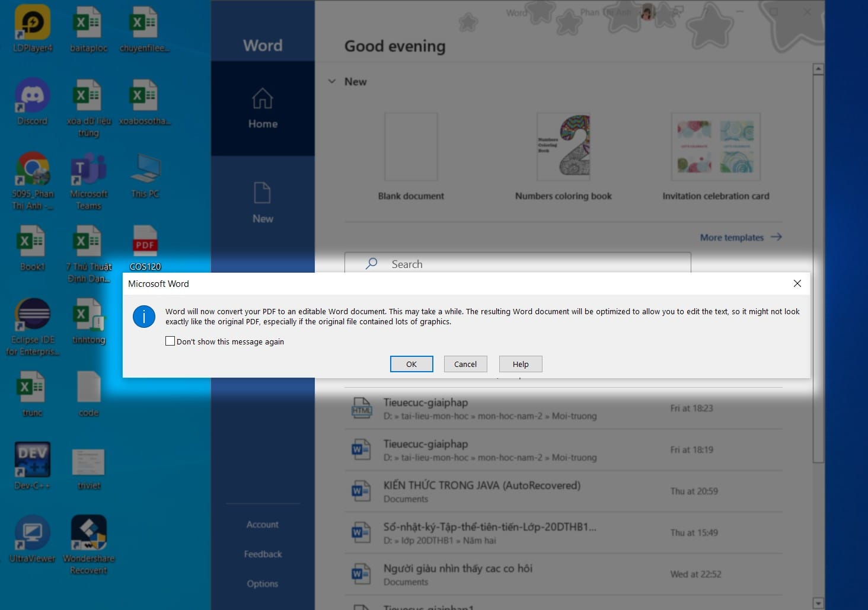Select the trunc Excel file icon
This screenshot has width=868, height=610.
click(33, 394)
